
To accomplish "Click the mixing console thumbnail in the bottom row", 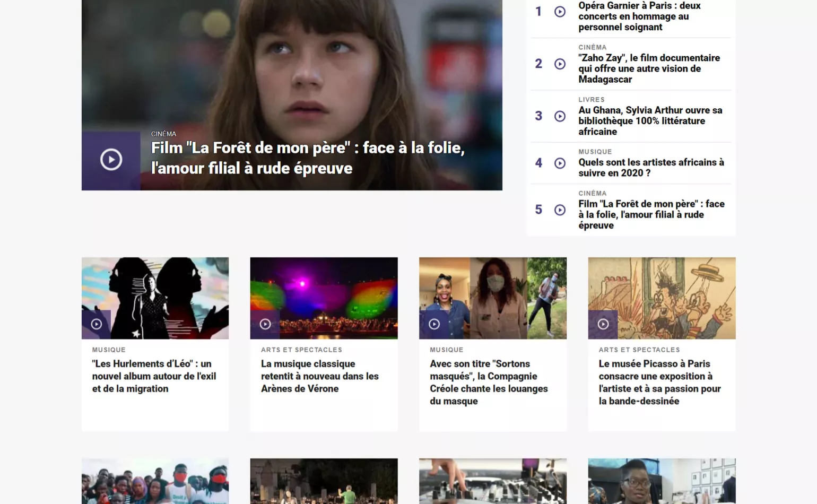I will (x=492, y=481).
